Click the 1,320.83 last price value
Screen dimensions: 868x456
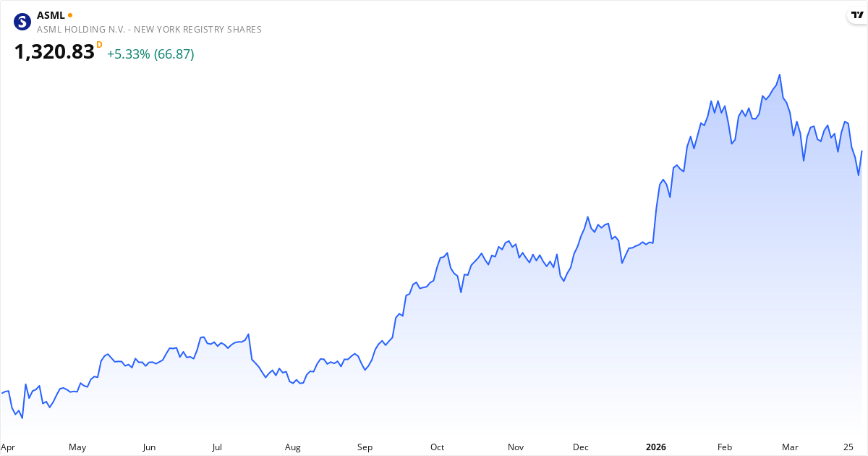coord(54,52)
